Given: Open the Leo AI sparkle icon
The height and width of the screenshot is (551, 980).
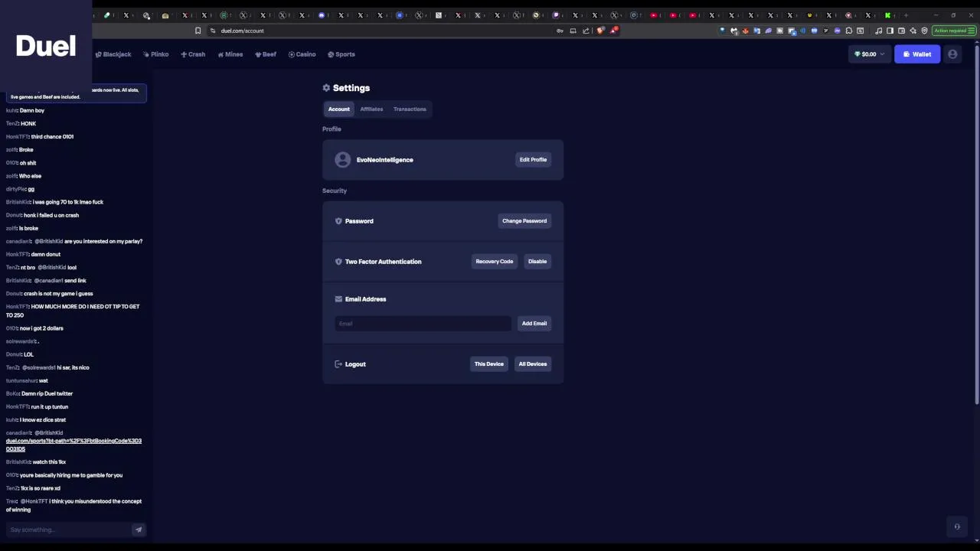Looking at the screenshot, I should [913, 31].
